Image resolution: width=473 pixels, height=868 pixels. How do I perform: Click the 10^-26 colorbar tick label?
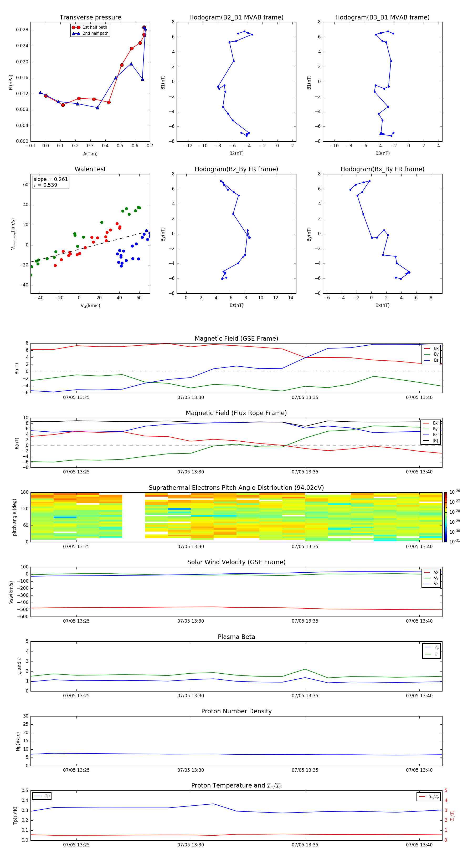tap(455, 492)
